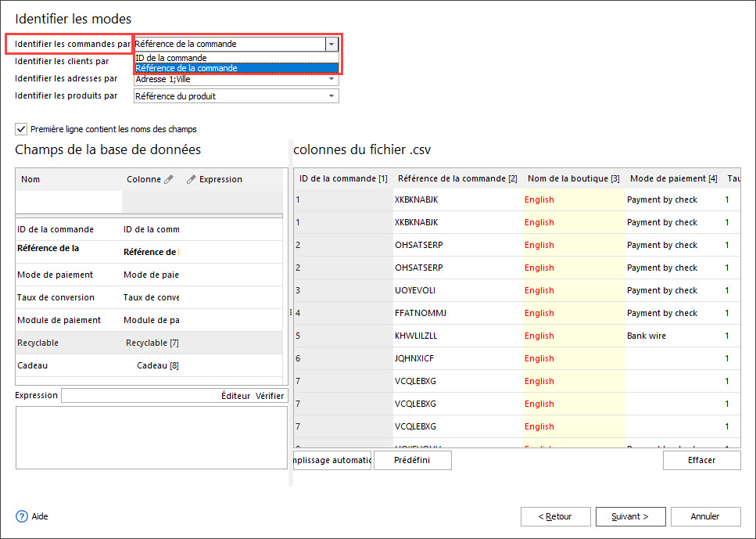756x539 pixels.
Task: Click the Prédéfini button
Action: pyautogui.click(x=412, y=460)
